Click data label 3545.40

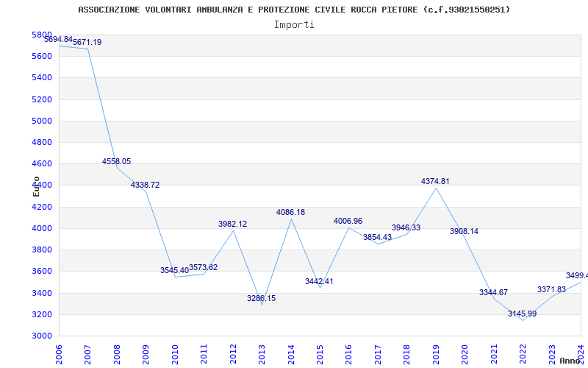tap(174, 270)
